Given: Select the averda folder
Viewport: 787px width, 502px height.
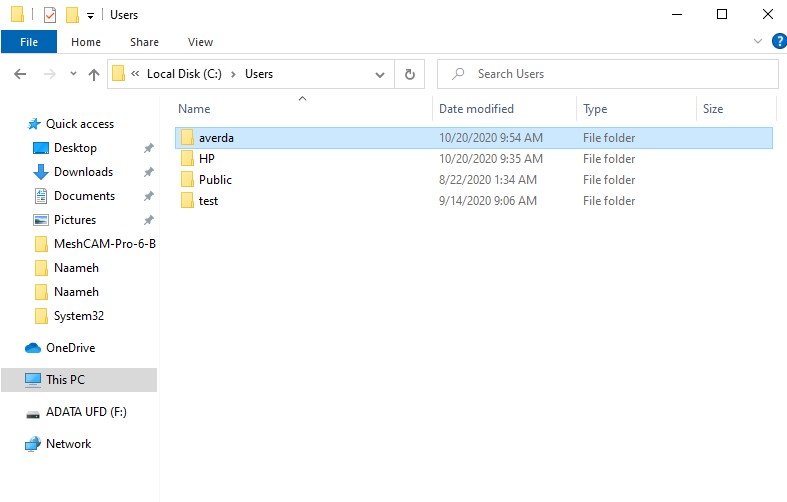Looking at the screenshot, I should point(474,138).
